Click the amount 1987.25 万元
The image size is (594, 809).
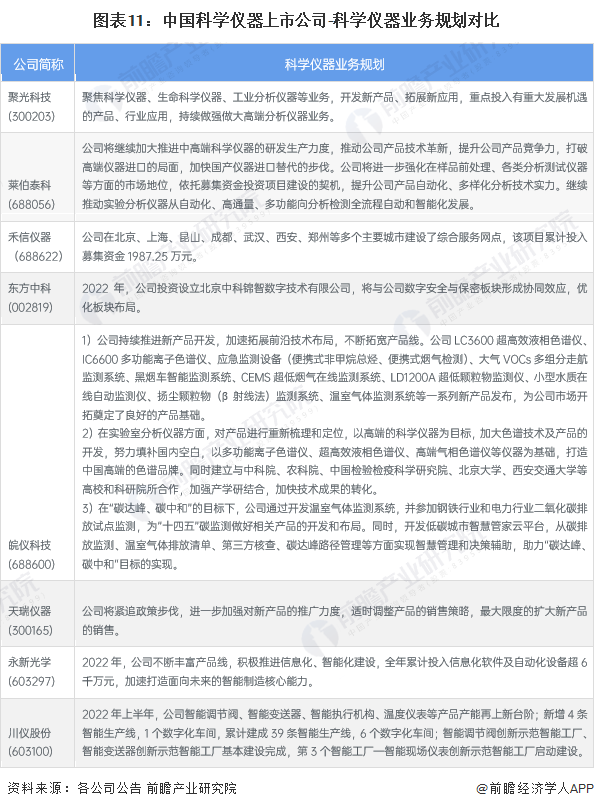coord(159,256)
